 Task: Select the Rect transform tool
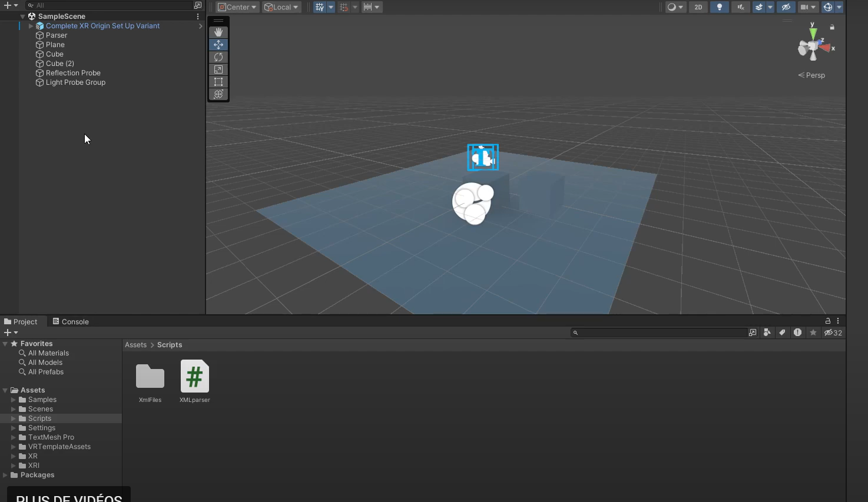(218, 82)
